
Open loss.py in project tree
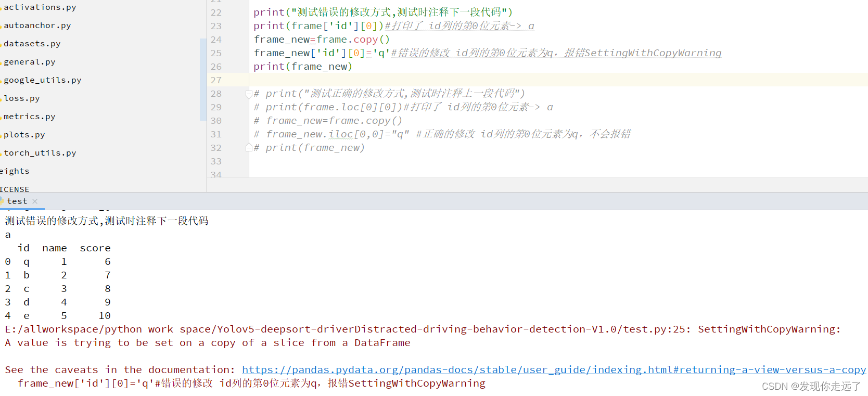click(21, 98)
